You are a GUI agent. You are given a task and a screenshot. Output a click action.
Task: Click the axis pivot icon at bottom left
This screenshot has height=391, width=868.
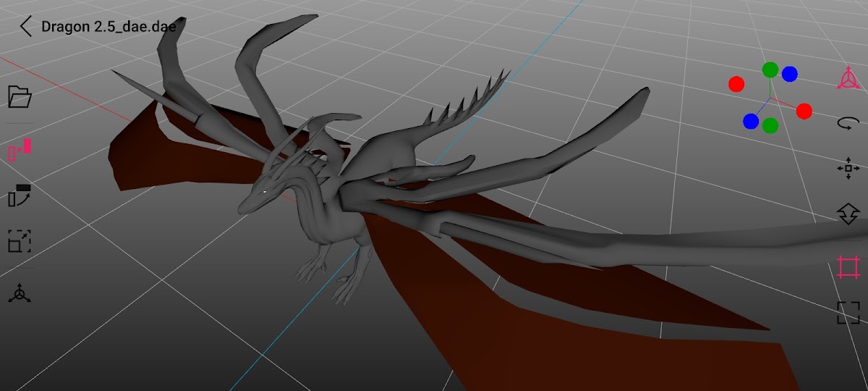point(20,293)
